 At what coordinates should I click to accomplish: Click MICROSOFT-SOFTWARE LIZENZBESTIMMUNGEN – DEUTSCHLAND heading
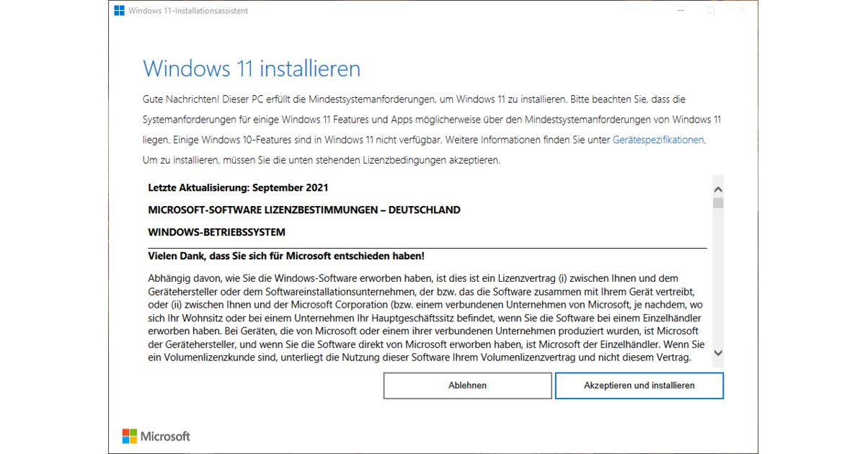[304, 210]
